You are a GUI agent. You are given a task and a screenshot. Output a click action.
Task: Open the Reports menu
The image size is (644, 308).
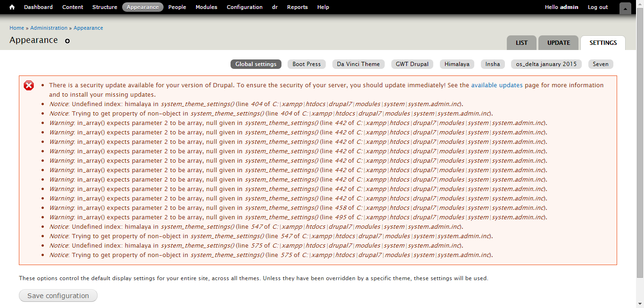297,7
